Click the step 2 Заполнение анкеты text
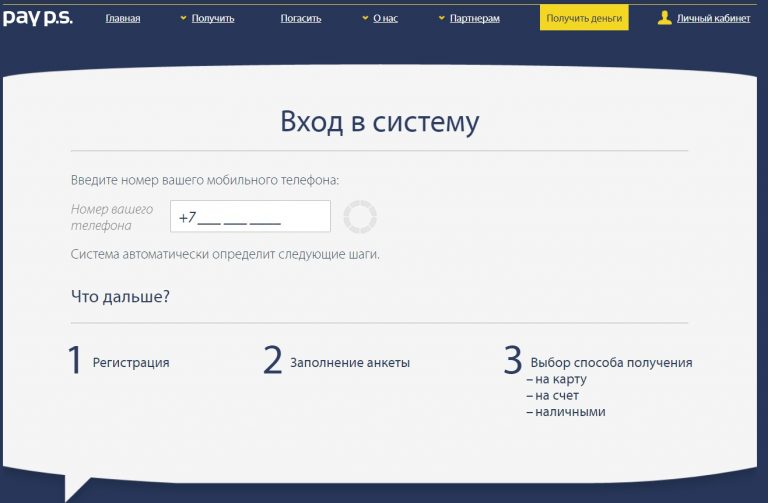 point(350,363)
